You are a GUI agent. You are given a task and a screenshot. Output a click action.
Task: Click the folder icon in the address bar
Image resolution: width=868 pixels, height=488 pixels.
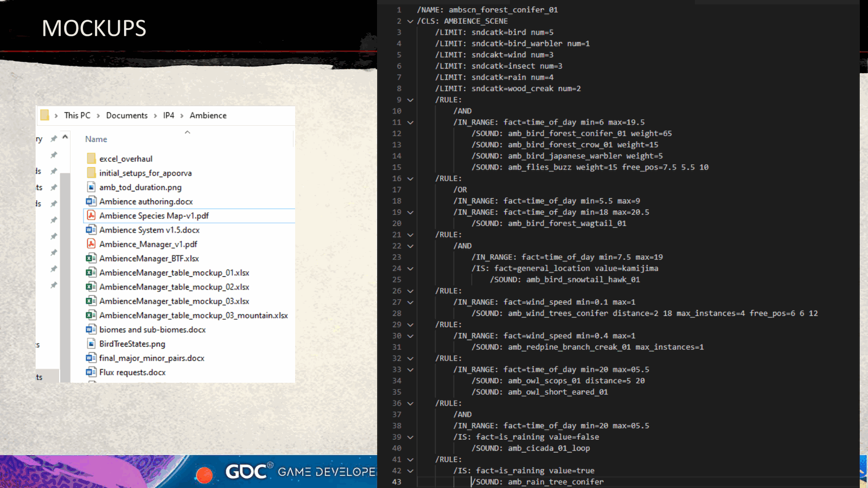pos(44,115)
